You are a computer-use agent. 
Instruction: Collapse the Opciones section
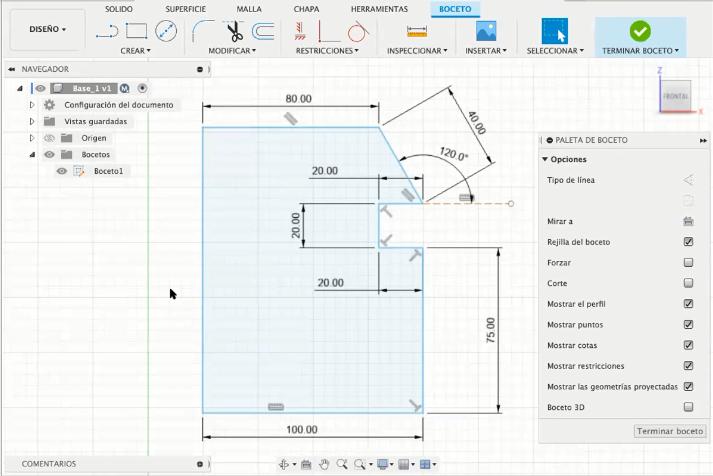[x=545, y=160]
